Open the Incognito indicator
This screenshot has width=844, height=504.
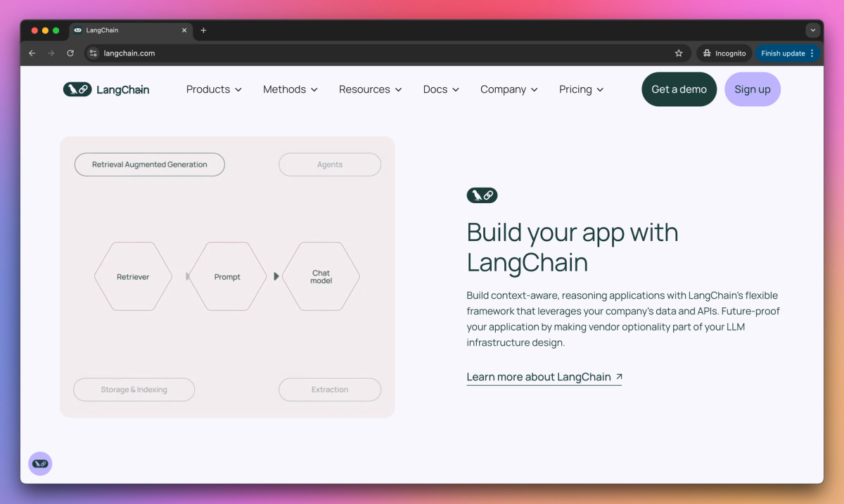(724, 53)
